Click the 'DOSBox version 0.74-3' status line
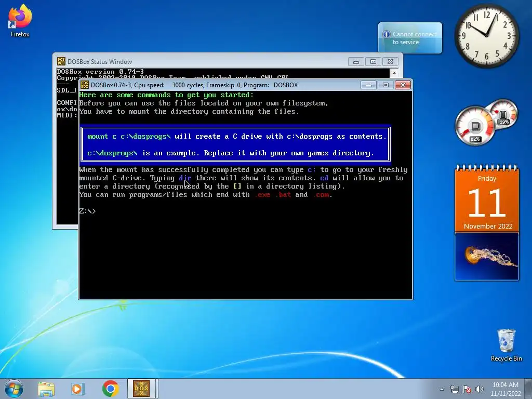This screenshot has height=399, width=532. [x=100, y=72]
